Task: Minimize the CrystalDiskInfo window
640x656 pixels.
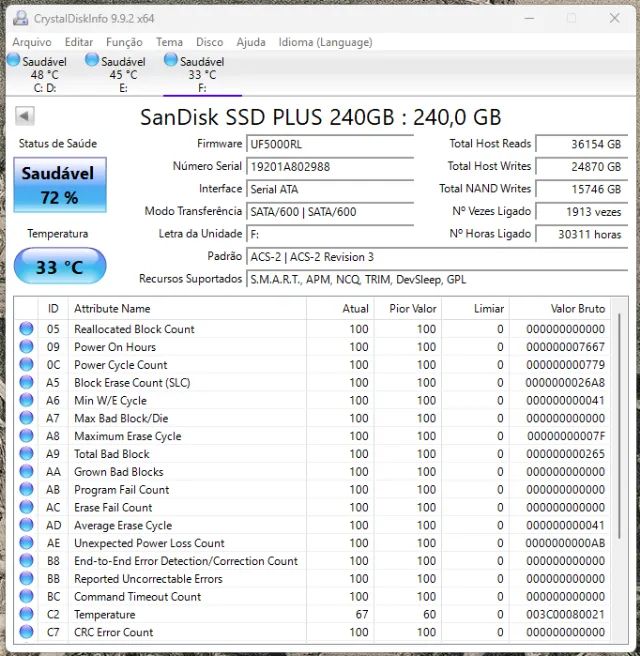Action: pos(529,18)
